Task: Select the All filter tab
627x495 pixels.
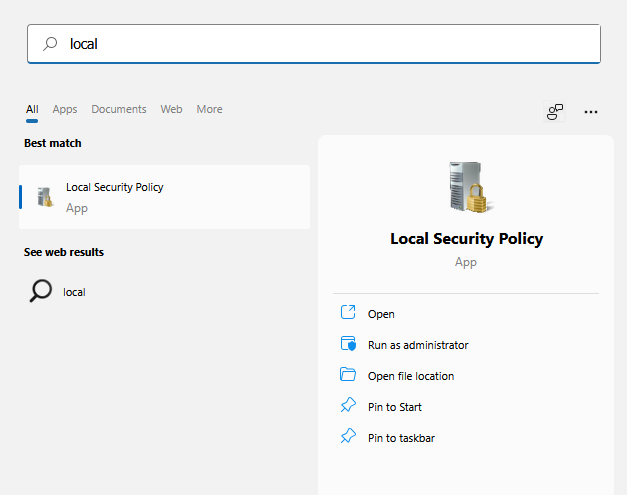Action: click(32, 109)
